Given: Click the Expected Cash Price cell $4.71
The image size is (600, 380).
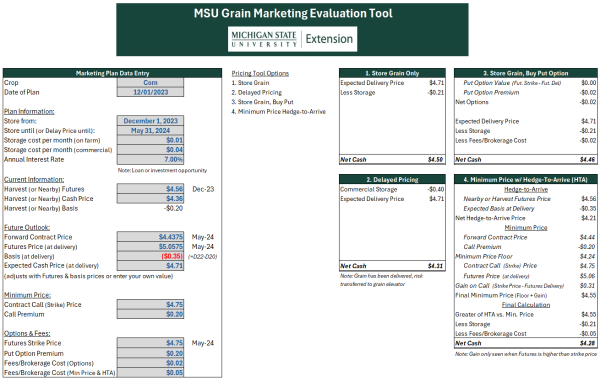Looking at the screenshot, I should pos(150,266).
